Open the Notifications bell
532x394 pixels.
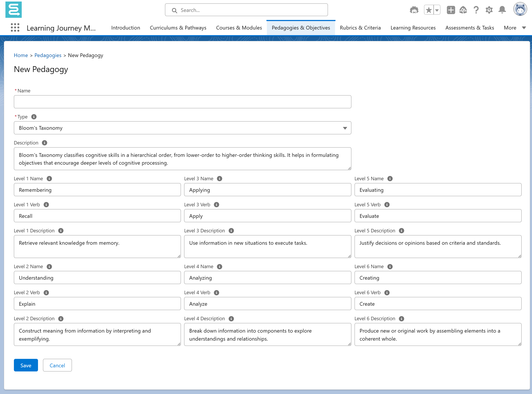502,10
